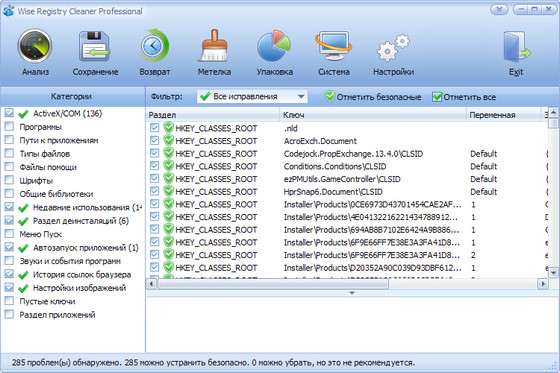
Task: Toggle checkbox for the AcroExch.Document entry
Action: [155, 141]
